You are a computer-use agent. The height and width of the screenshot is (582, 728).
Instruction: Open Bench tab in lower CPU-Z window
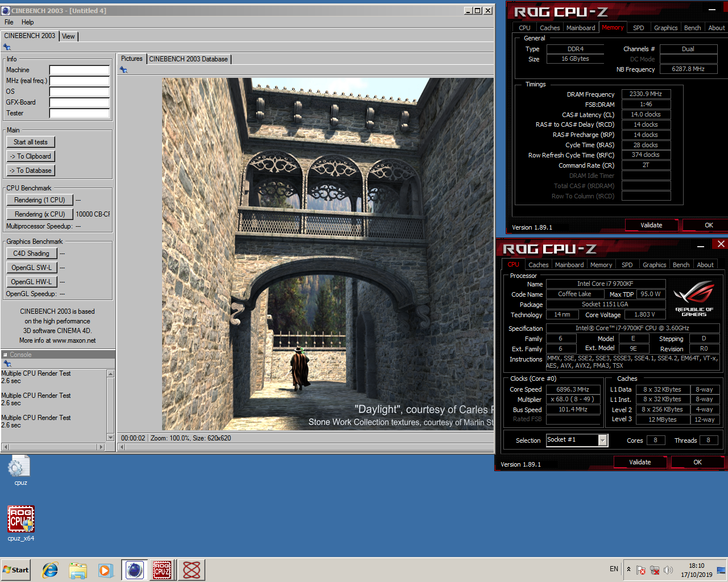pyautogui.click(x=681, y=265)
